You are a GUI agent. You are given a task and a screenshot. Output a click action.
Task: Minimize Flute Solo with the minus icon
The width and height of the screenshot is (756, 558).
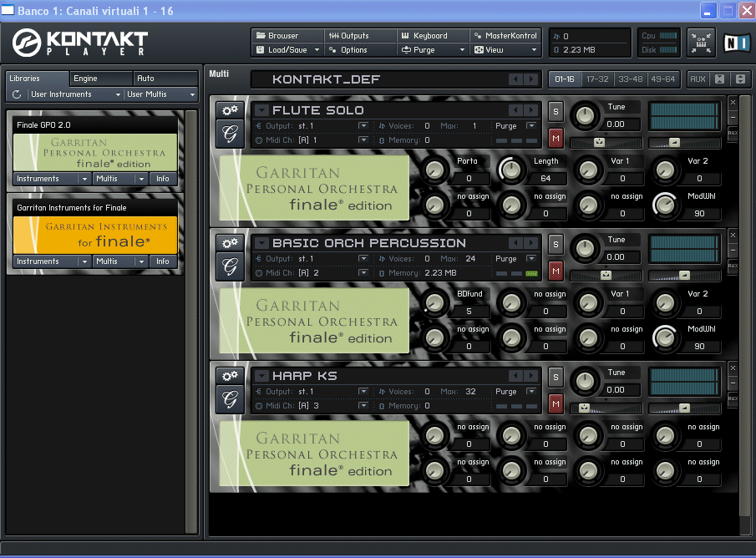pos(733,117)
